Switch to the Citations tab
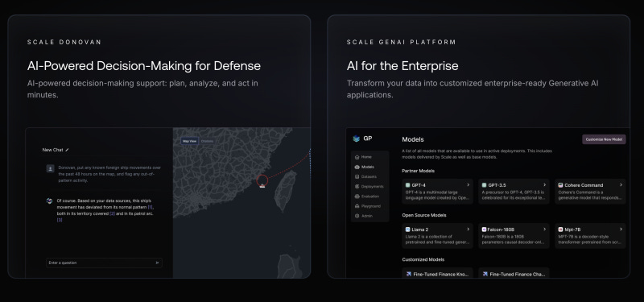Image resolution: width=644 pixels, height=302 pixels. coord(208,141)
